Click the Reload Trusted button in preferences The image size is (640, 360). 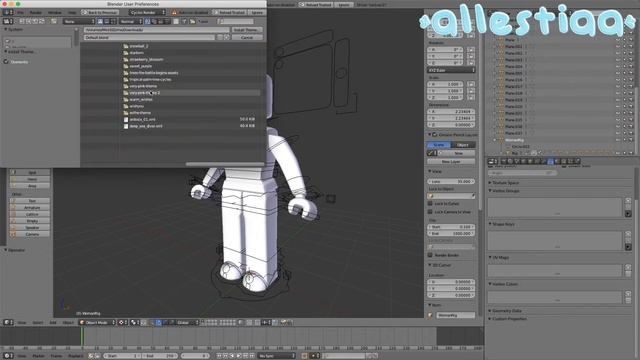229,13
